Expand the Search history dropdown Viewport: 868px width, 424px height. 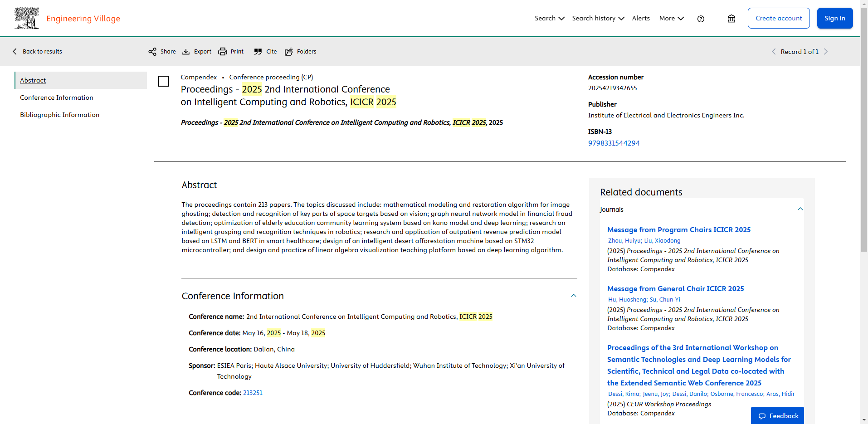click(598, 19)
